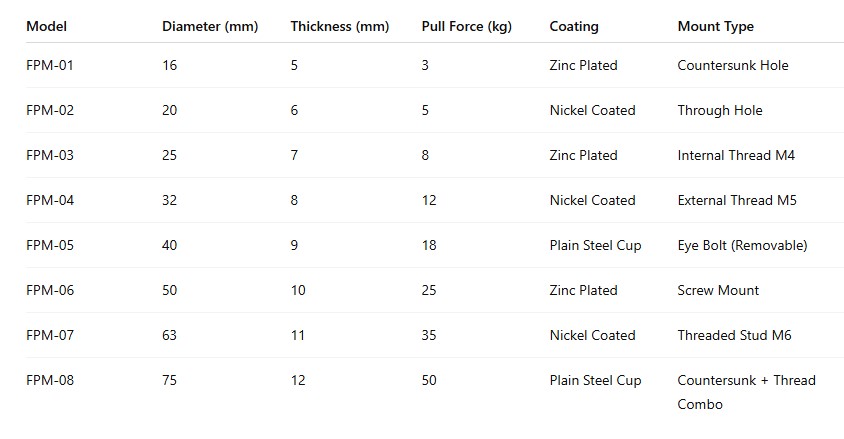Viewport: 844px width, 439px height.
Task: Select the FPM-04 model cell
Action: click(50, 201)
